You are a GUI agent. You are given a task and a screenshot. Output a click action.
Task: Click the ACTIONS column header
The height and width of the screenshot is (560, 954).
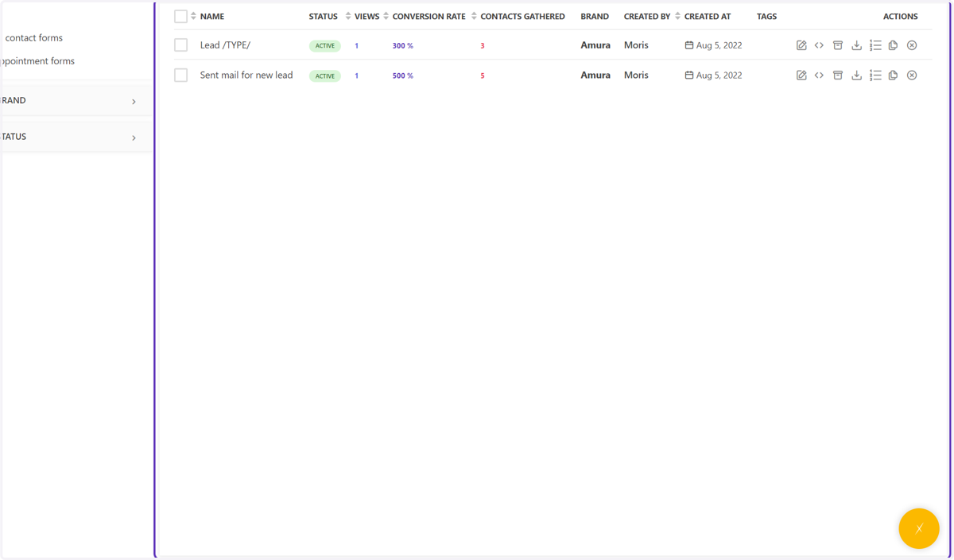901,16
